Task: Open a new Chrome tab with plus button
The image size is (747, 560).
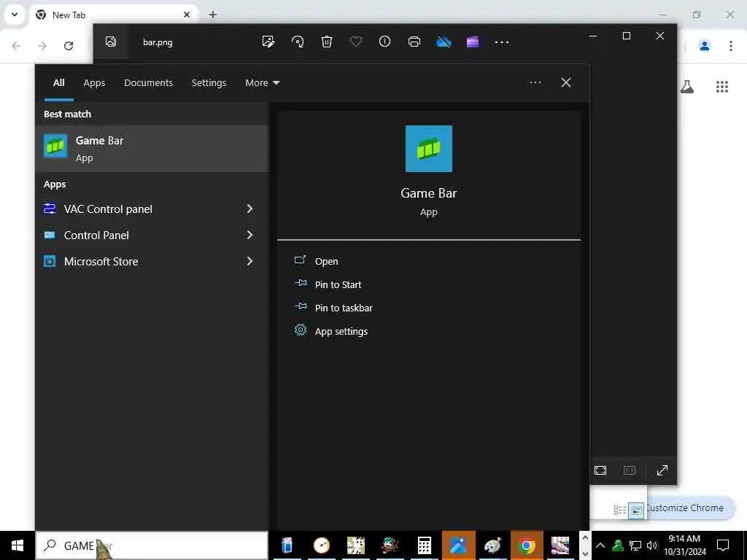Action: coord(213,15)
